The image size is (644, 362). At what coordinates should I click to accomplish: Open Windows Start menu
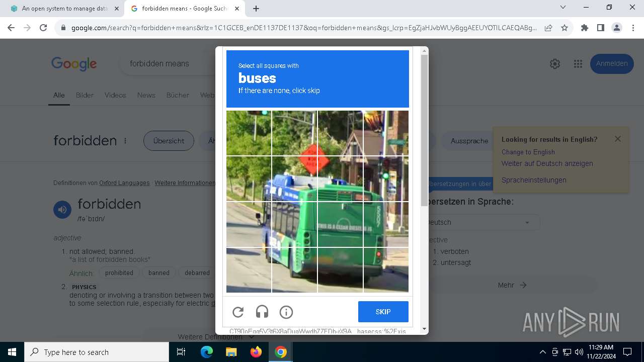point(12,352)
